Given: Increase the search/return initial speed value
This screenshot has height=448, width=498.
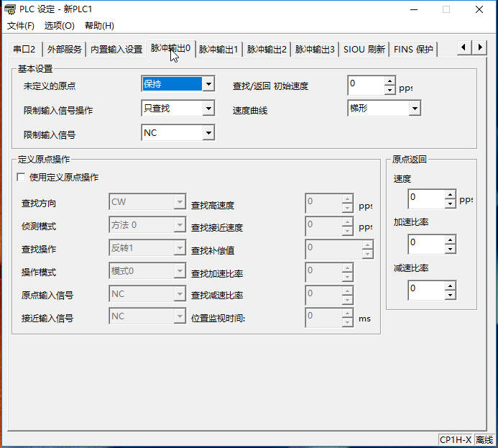Looking at the screenshot, I should (389, 81).
